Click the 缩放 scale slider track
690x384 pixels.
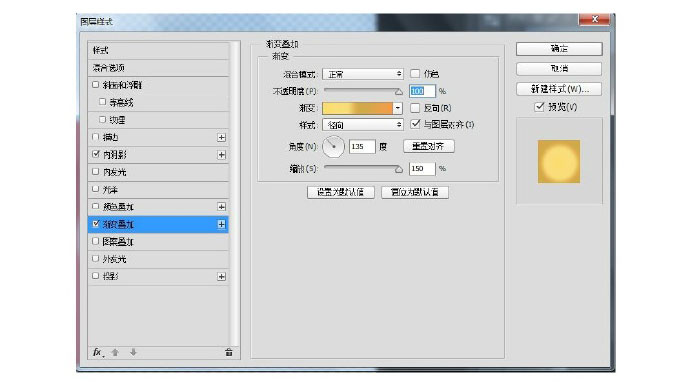click(x=363, y=168)
